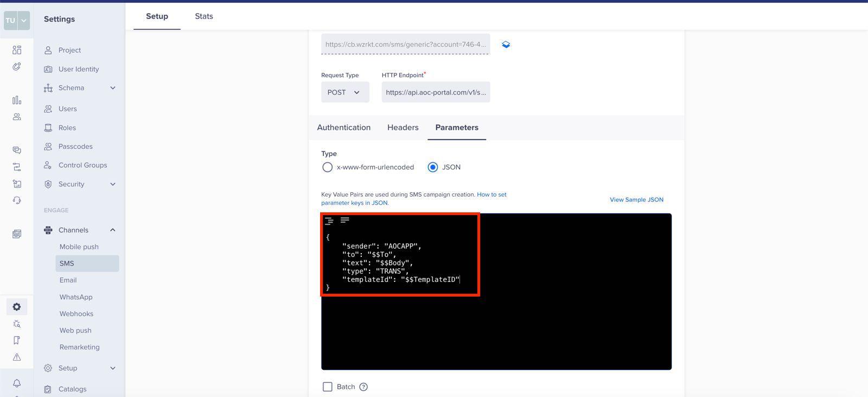Screen dimensions: 868x397
Task: Click the align-left text icon in editor
Action: 344,220
